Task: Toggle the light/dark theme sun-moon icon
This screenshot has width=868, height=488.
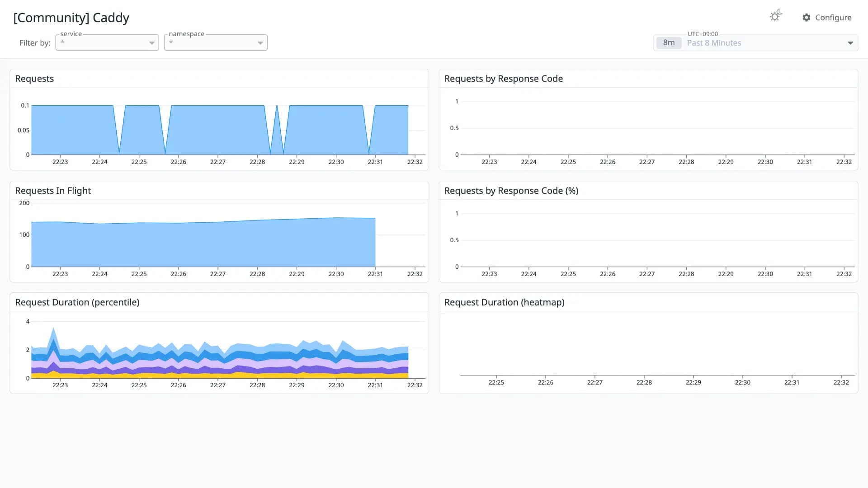Action: tap(776, 16)
